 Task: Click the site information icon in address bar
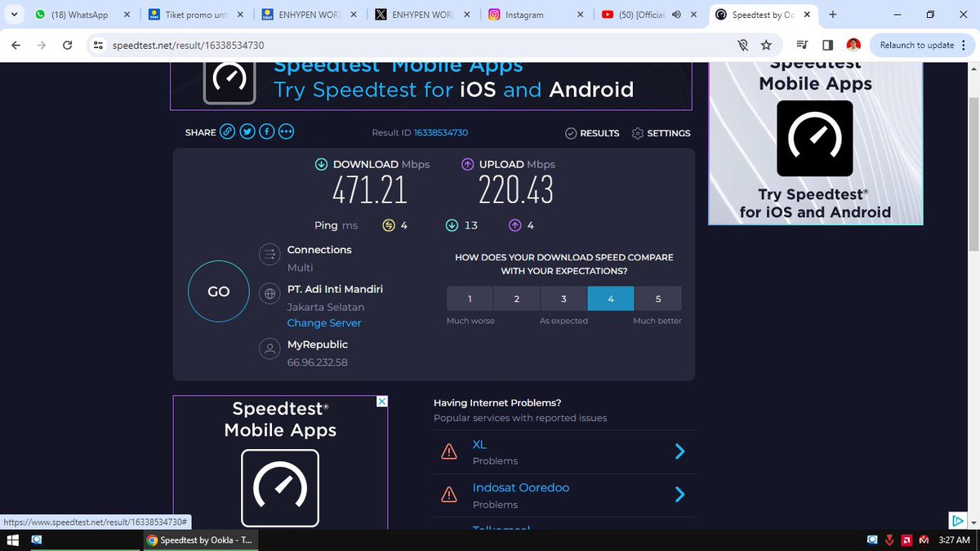[x=98, y=45]
